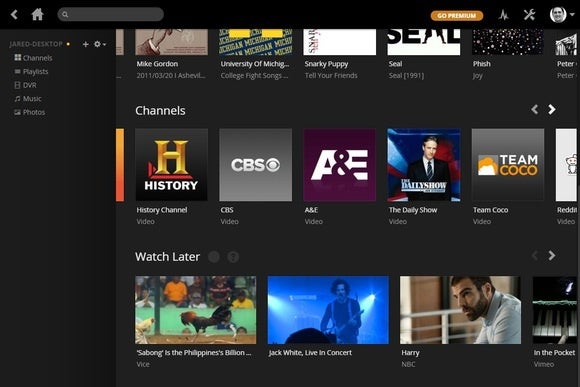Go back using the top-left arrow
The width and height of the screenshot is (580, 387).
tap(14, 15)
